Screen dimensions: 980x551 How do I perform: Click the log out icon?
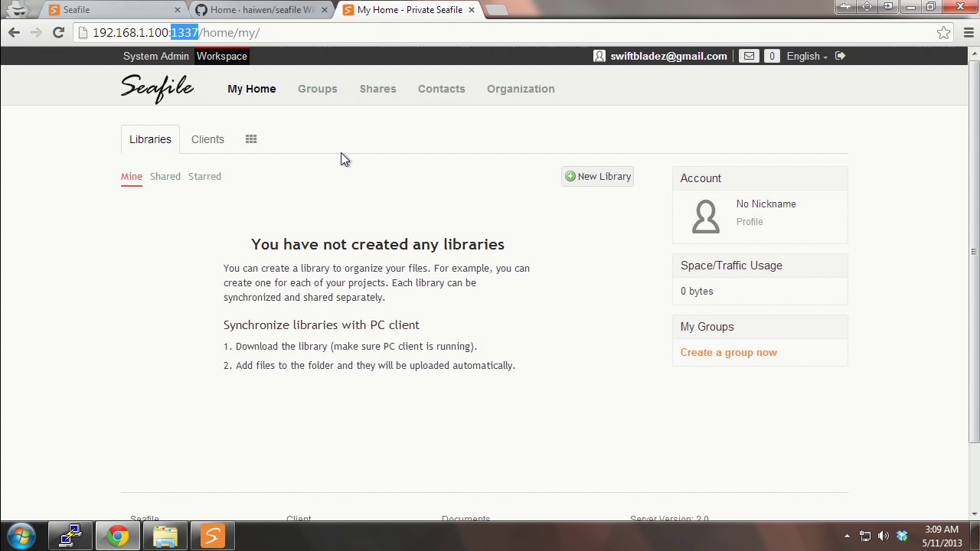click(x=840, y=56)
